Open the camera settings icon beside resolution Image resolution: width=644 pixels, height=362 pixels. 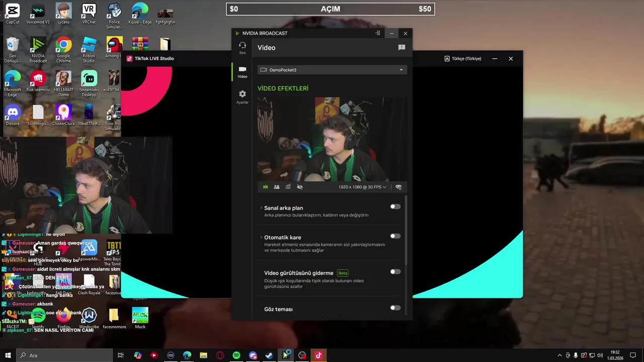coord(398,187)
